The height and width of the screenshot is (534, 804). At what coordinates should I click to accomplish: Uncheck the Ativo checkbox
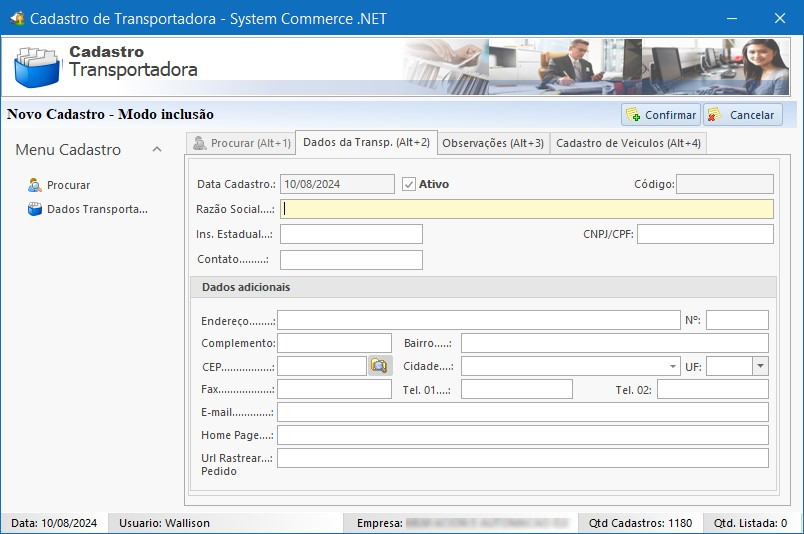tap(409, 184)
